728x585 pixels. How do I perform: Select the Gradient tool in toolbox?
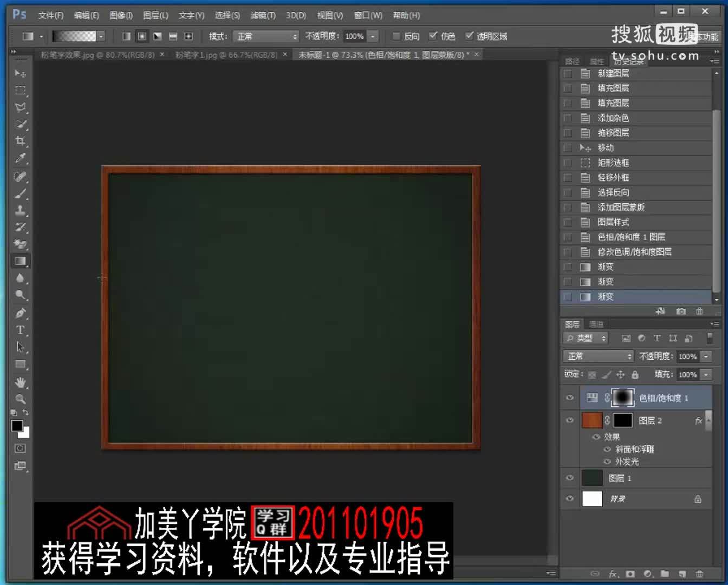21,261
